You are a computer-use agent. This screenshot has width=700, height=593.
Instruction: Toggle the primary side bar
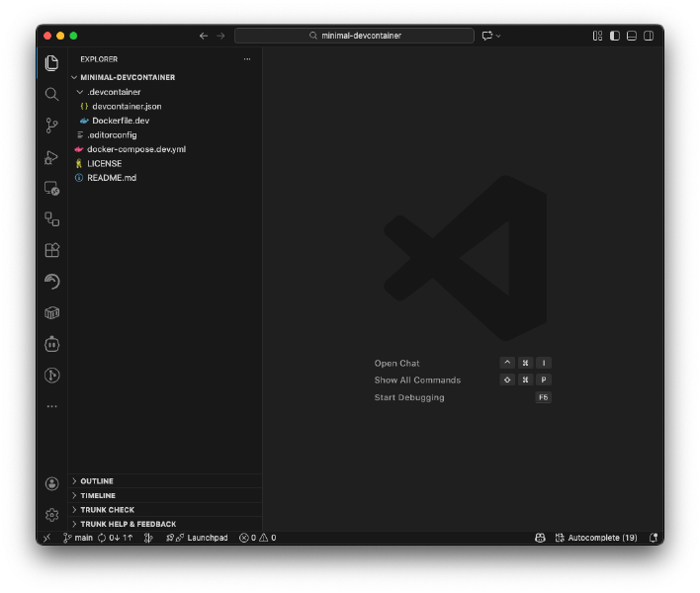pyautogui.click(x=615, y=36)
